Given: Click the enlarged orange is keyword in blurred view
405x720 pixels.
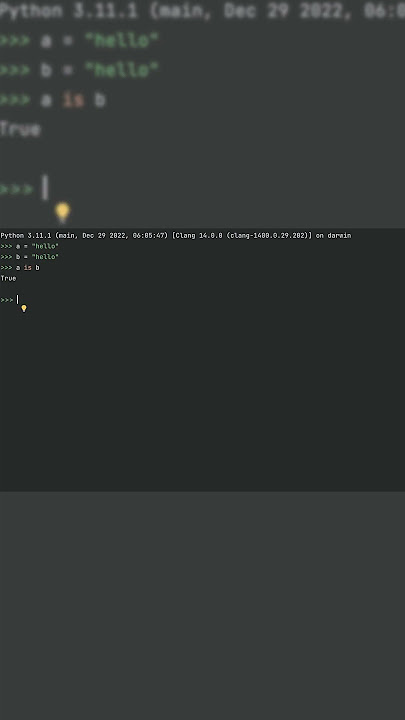Looking at the screenshot, I should [73, 100].
